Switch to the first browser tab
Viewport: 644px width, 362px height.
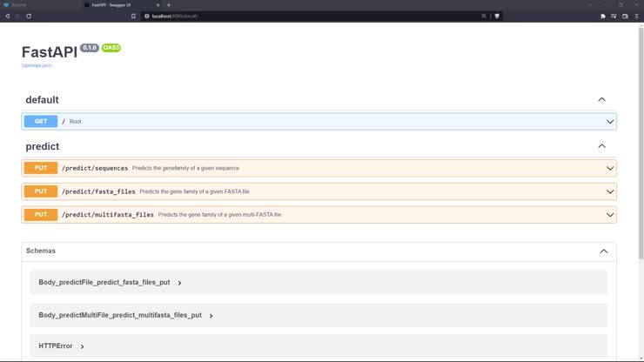click(x=40, y=5)
